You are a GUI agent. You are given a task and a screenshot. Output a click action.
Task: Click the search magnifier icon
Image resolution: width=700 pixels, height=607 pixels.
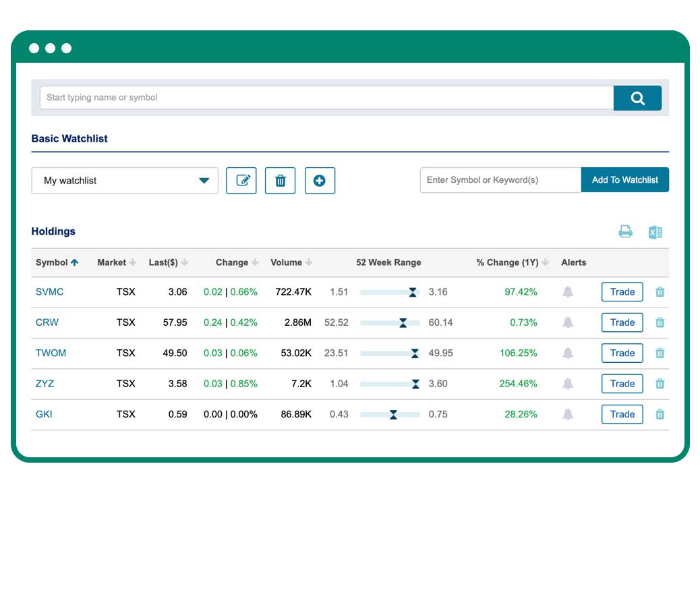(x=637, y=97)
